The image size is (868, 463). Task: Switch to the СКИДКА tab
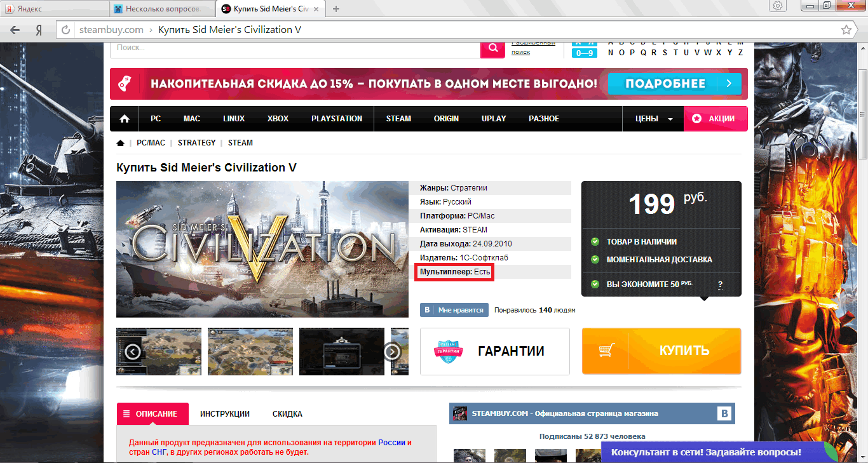287,413
